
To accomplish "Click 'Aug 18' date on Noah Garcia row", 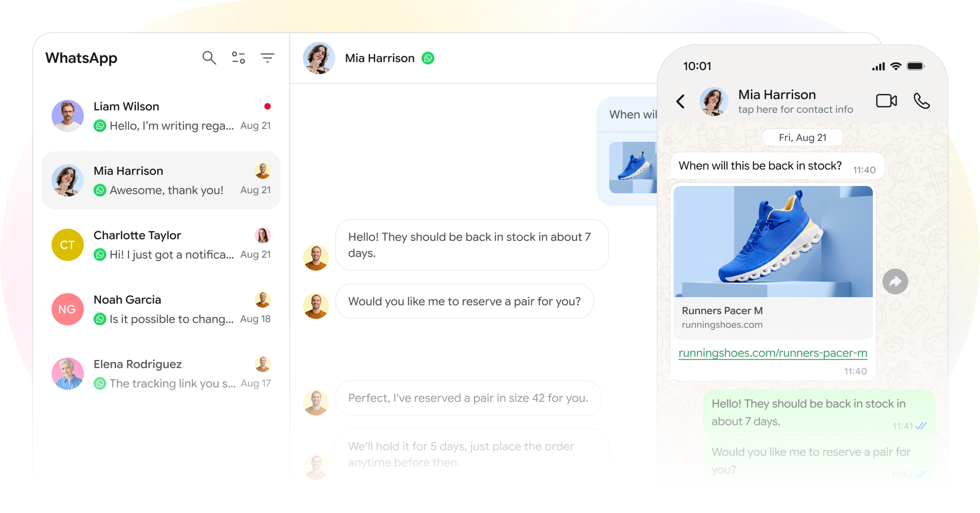I will point(255,319).
